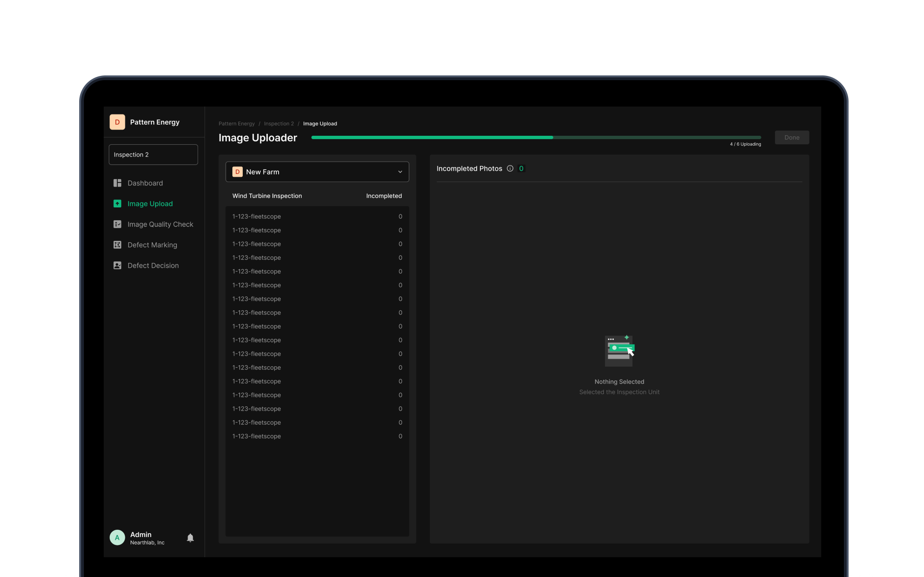Viewport: 924px width, 577px height.
Task: Click the New Farm D badge
Action: pyautogui.click(x=238, y=172)
